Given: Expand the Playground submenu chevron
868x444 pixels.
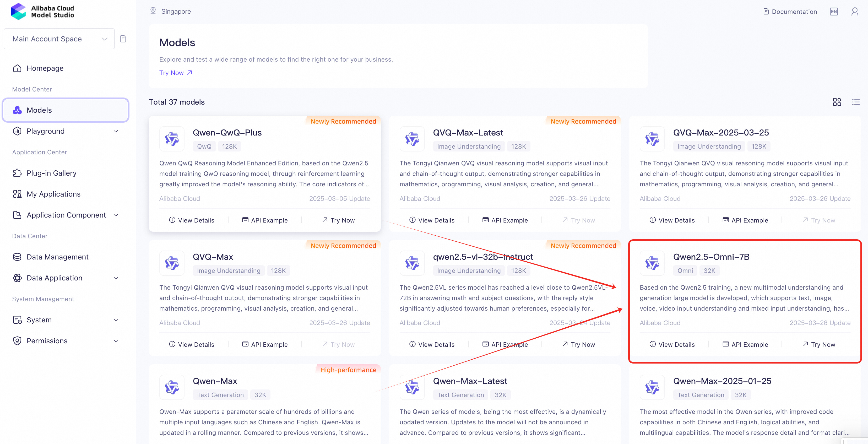Looking at the screenshot, I should point(116,131).
